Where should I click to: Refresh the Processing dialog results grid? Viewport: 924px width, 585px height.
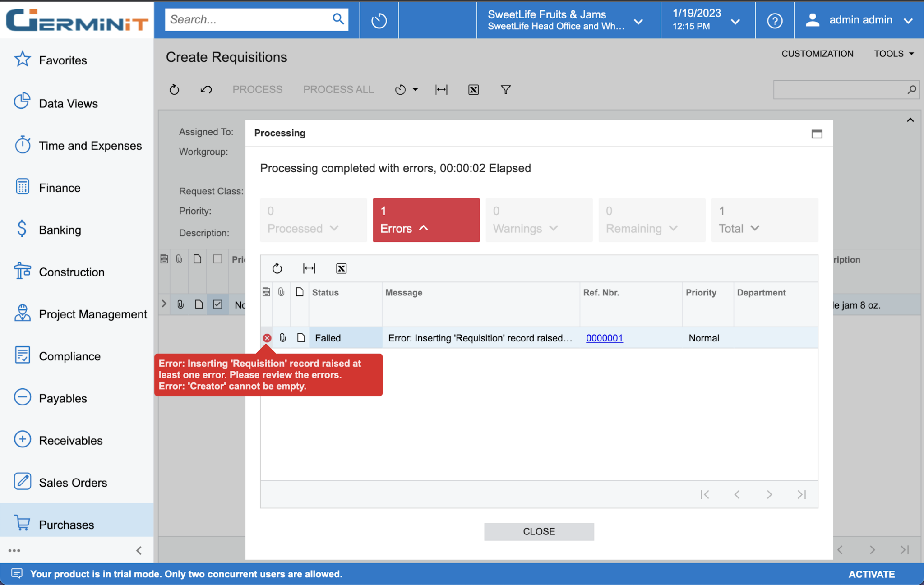pyautogui.click(x=277, y=269)
